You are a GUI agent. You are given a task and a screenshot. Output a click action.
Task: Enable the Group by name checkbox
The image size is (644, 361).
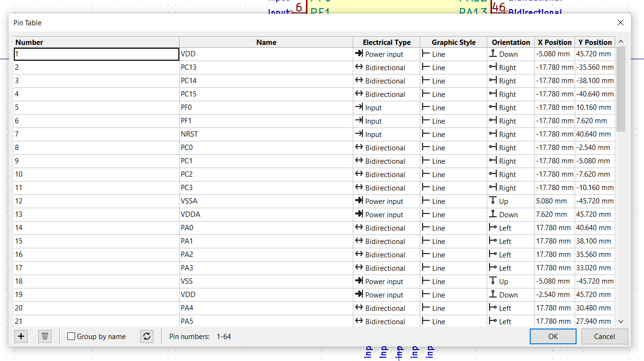click(x=71, y=337)
